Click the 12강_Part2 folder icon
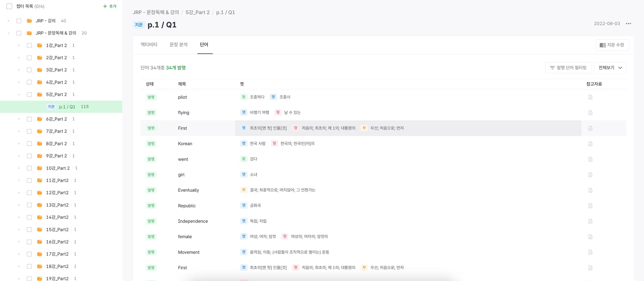This screenshot has width=644, height=281. pyautogui.click(x=40, y=193)
